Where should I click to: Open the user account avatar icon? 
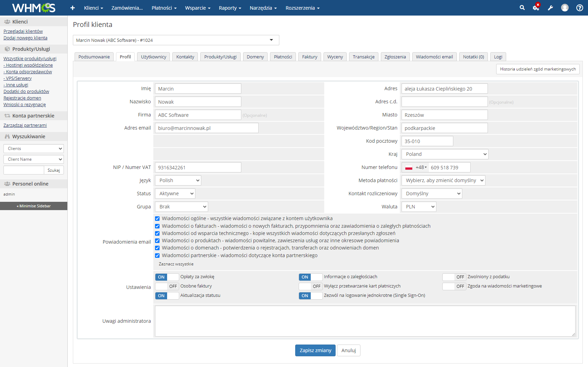click(x=565, y=7)
